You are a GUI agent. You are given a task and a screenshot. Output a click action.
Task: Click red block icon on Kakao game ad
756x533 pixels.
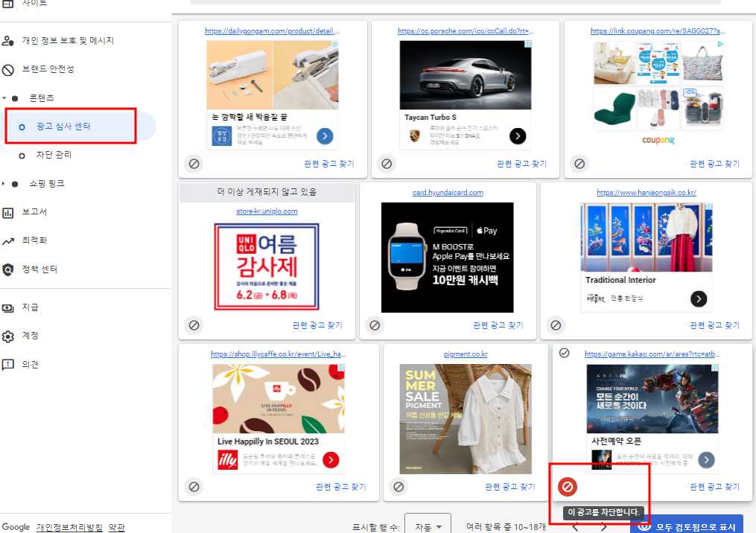click(x=568, y=487)
